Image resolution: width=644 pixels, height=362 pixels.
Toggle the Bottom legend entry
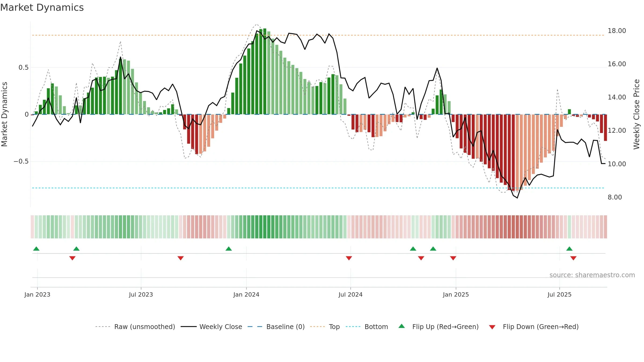pyautogui.click(x=367, y=327)
